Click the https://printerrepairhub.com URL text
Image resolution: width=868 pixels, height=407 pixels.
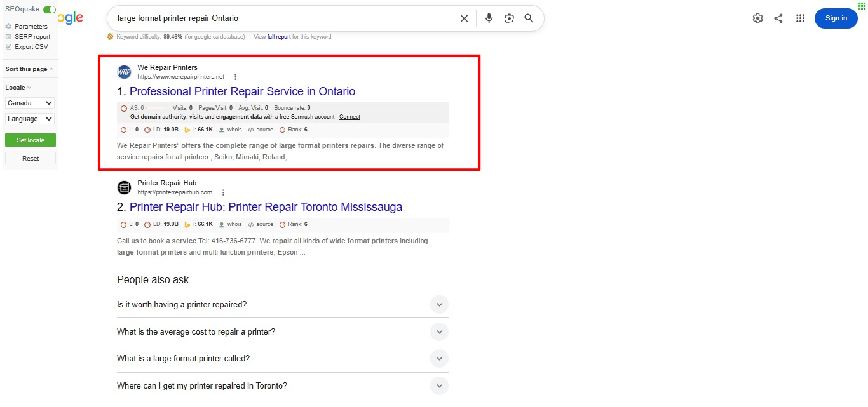click(175, 192)
